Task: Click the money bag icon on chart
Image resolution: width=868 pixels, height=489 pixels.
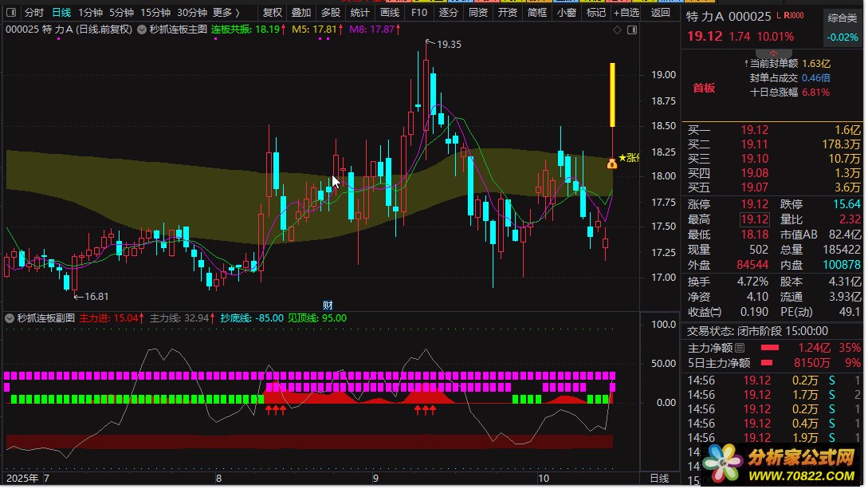Action: (x=611, y=164)
